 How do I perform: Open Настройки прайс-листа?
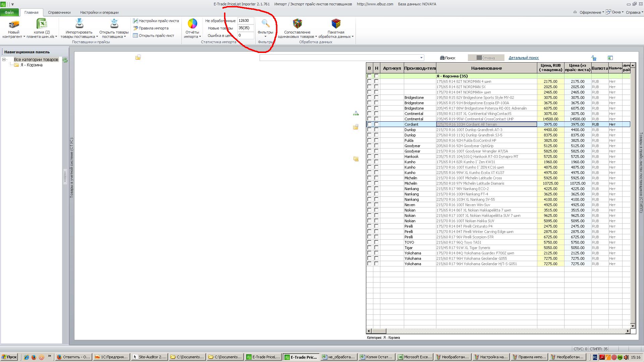point(156,21)
